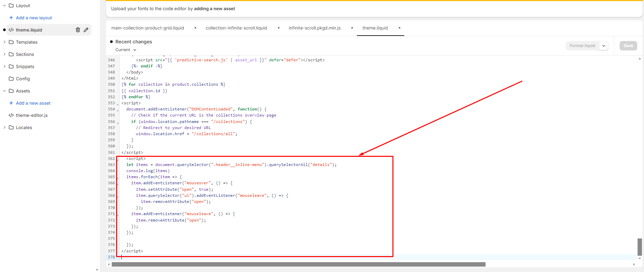Delete theme.liquid with the trash icon
This screenshot has height=272, width=644.
pos(78,30)
